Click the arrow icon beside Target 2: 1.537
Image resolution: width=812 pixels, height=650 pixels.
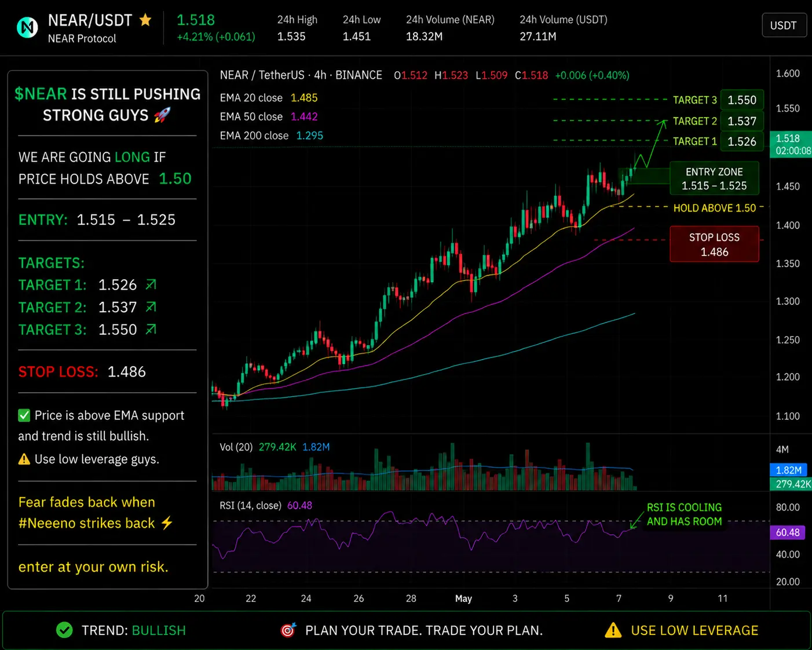point(151,307)
